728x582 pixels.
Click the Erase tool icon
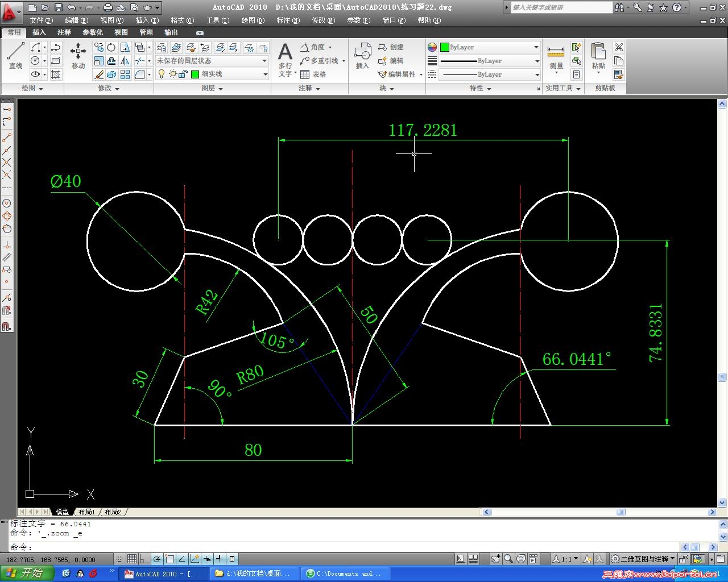click(99, 74)
